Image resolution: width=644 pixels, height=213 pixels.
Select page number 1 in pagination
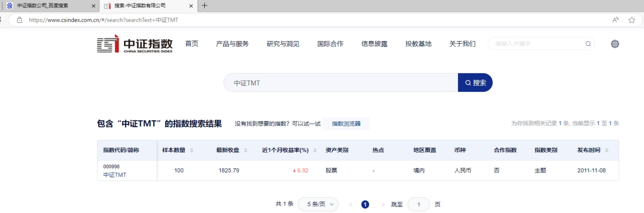click(x=365, y=204)
